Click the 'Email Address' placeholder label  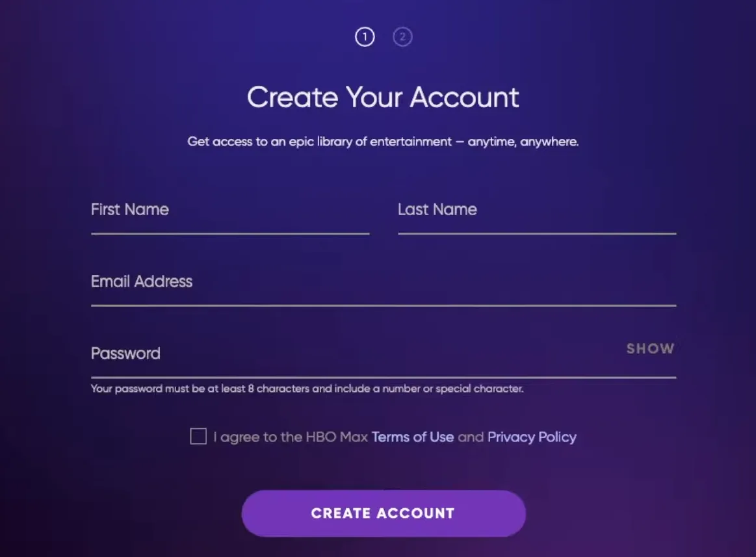coord(142,281)
